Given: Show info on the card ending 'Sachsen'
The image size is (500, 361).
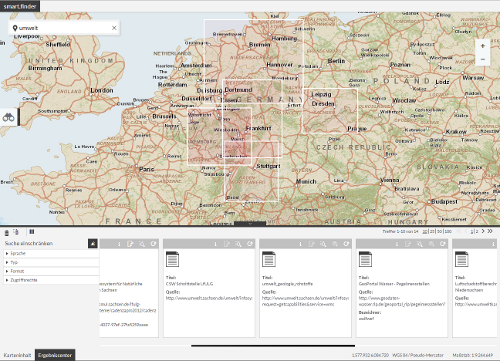Looking at the screenshot, I should pos(119,244).
